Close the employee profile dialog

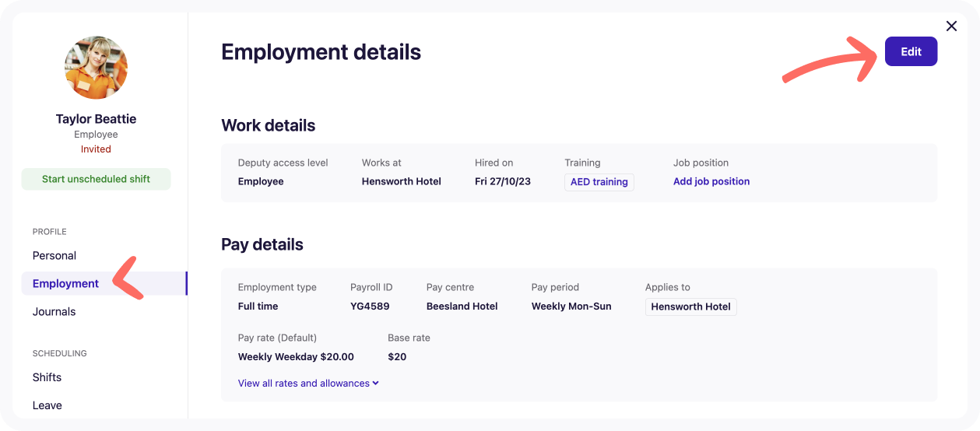coord(951,26)
